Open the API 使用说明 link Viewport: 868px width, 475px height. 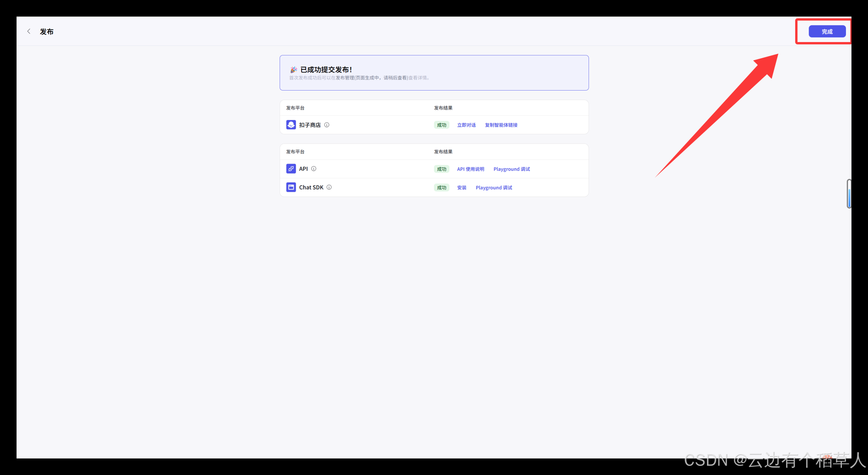point(470,169)
